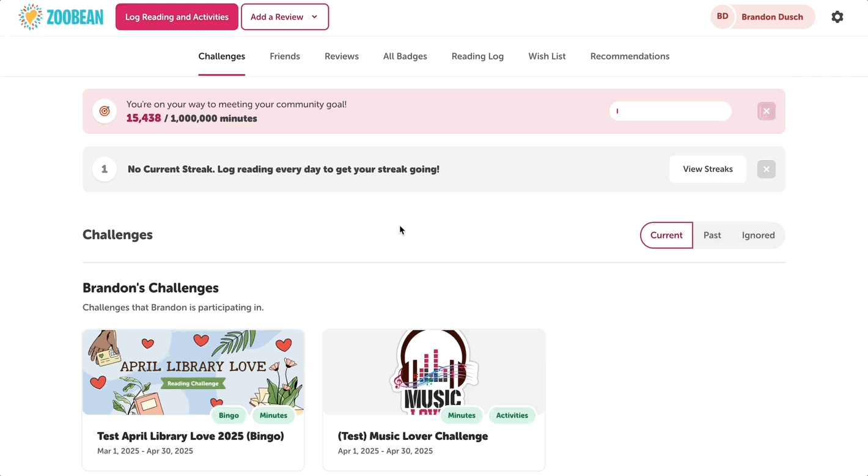Open the Reading Log tab

(x=477, y=56)
